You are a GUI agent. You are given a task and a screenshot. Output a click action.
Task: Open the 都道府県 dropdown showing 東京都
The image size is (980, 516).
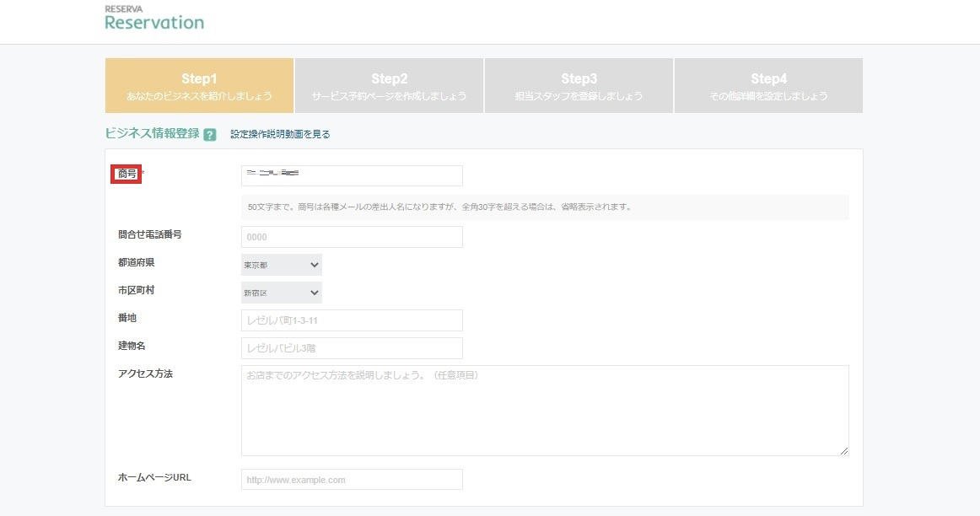pos(282,265)
